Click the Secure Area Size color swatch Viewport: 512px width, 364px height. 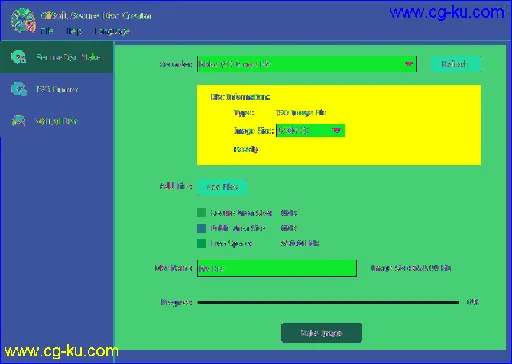click(201, 213)
